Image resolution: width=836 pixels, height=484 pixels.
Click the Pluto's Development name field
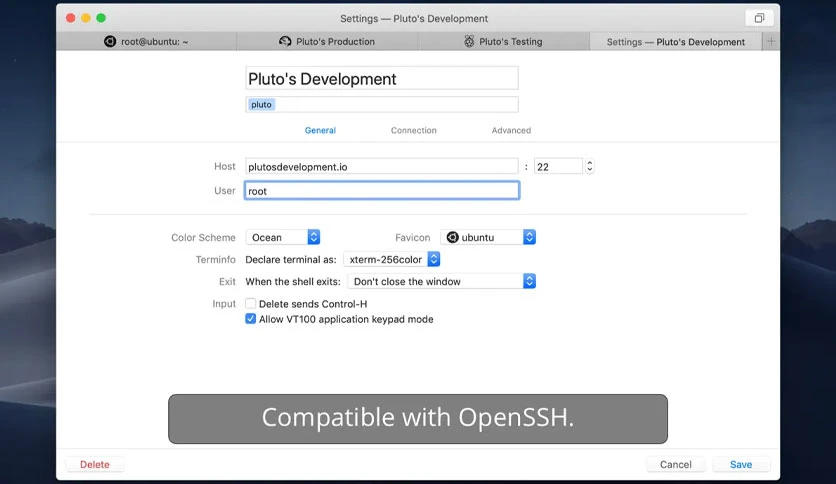tap(382, 78)
